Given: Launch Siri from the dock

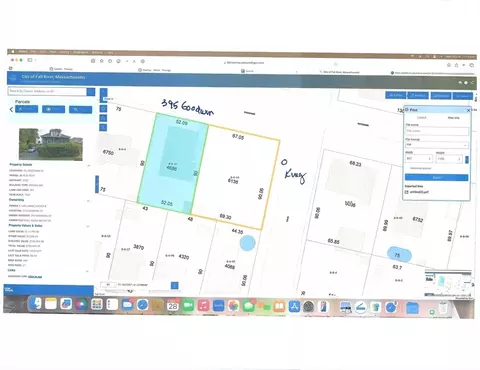Looking at the screenshot, I should tap(81, 304).
